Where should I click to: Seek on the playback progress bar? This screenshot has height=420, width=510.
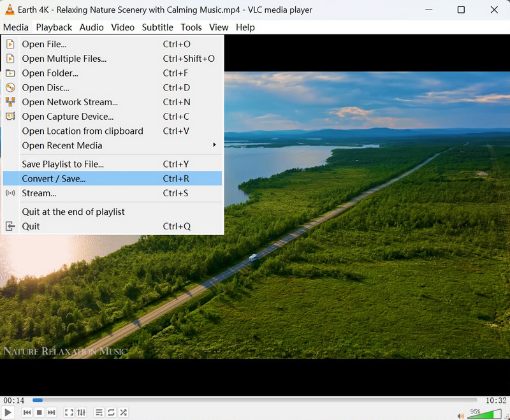[x=254, y=400]
